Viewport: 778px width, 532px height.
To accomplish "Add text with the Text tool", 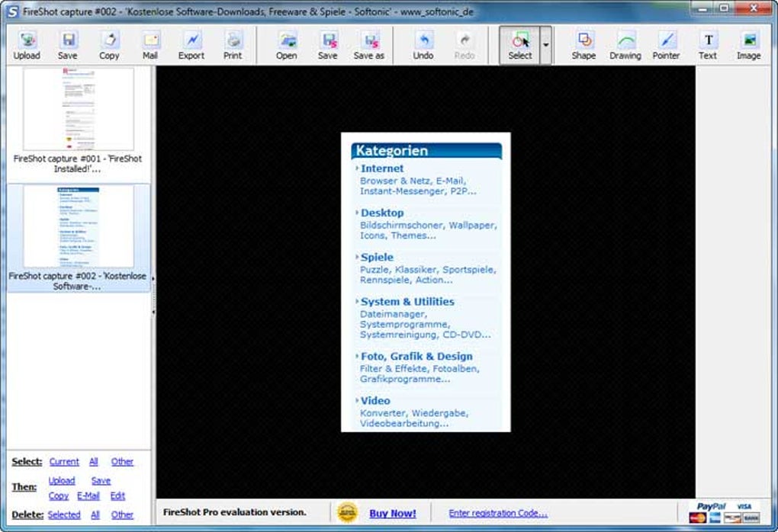I will click(x=708, y=46).
